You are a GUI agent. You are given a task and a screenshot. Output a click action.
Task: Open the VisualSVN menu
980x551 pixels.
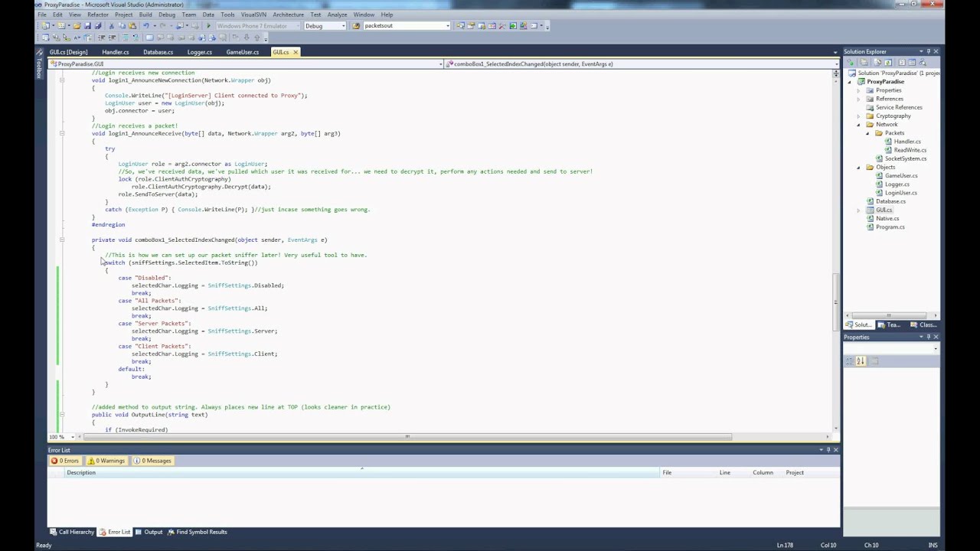[x=253, y=15]
